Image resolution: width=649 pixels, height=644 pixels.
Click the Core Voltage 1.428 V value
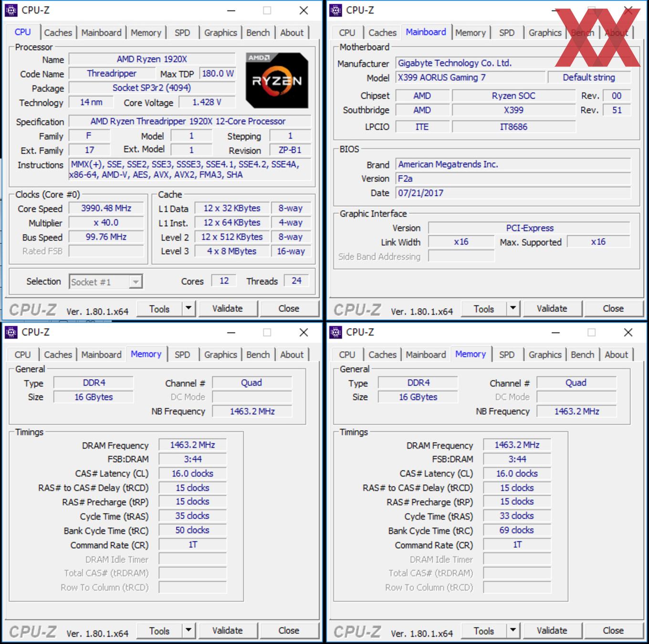(x=207, y=103)
